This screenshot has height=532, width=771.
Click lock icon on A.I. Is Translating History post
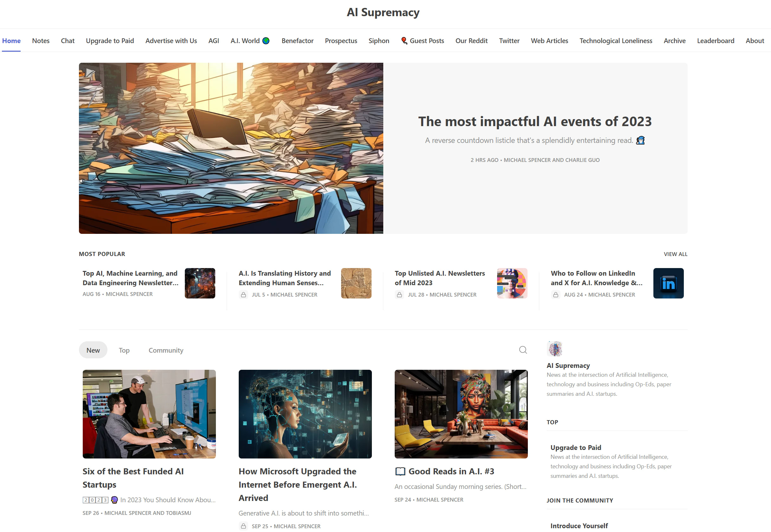[243, 295]
